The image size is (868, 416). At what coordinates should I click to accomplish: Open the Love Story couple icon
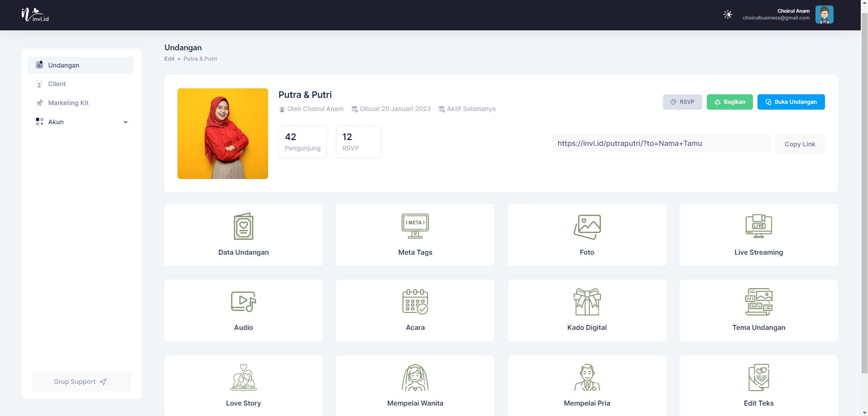[244, 377]
